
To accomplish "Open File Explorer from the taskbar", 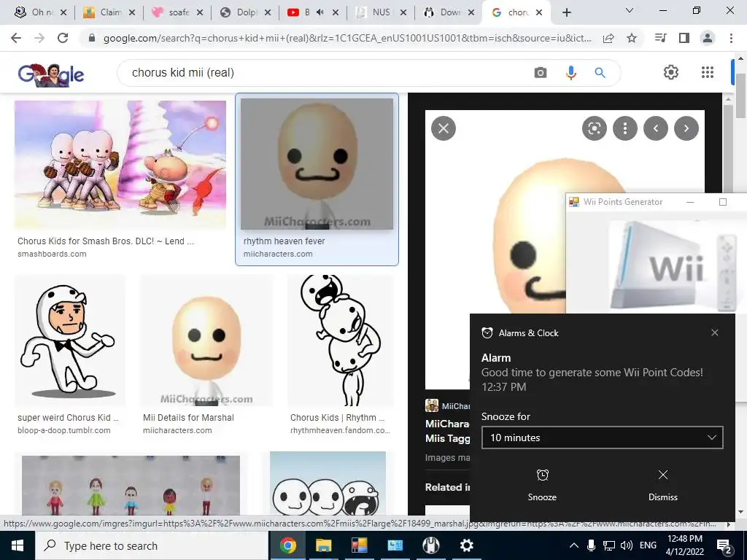I will pyautogui.click(x=323, y=545).
